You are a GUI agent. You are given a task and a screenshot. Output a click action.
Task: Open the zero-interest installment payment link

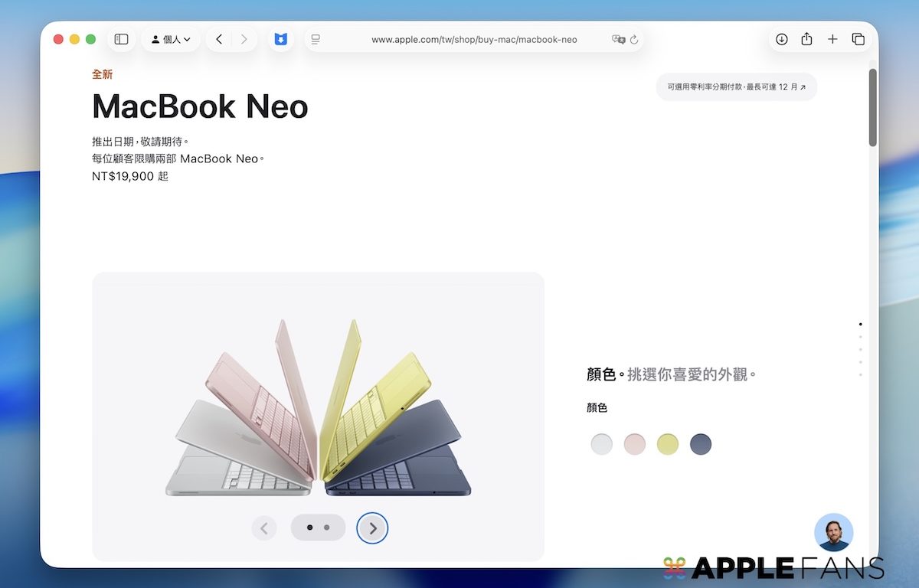[736, 87]
